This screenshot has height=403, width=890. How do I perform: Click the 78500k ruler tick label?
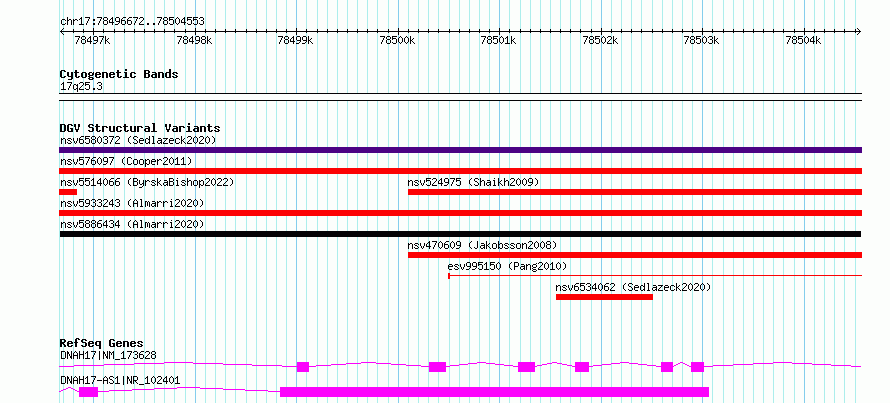point(397,40)
